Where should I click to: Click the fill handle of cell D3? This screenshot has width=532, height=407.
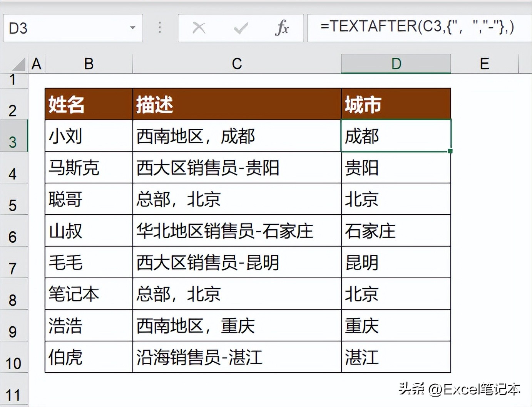(450, 151)
